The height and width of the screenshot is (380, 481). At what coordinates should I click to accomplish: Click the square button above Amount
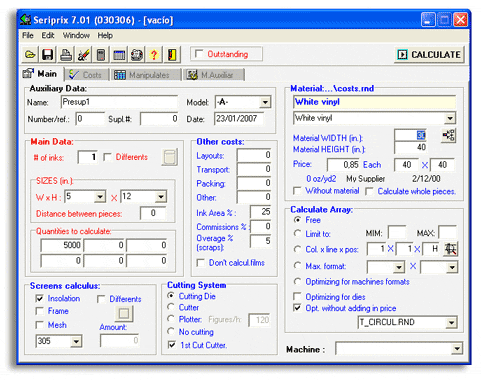124,313
